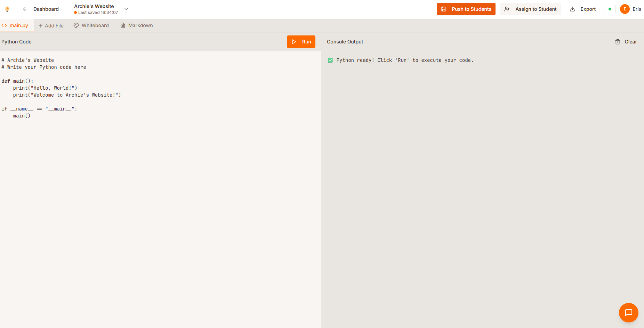Clear the console output

pos(631,41)
